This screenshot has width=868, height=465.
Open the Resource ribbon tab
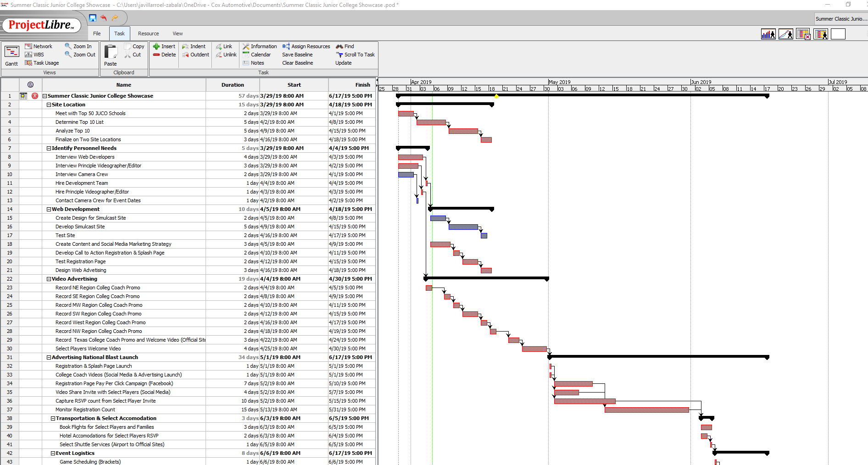[x=148, y=33]
